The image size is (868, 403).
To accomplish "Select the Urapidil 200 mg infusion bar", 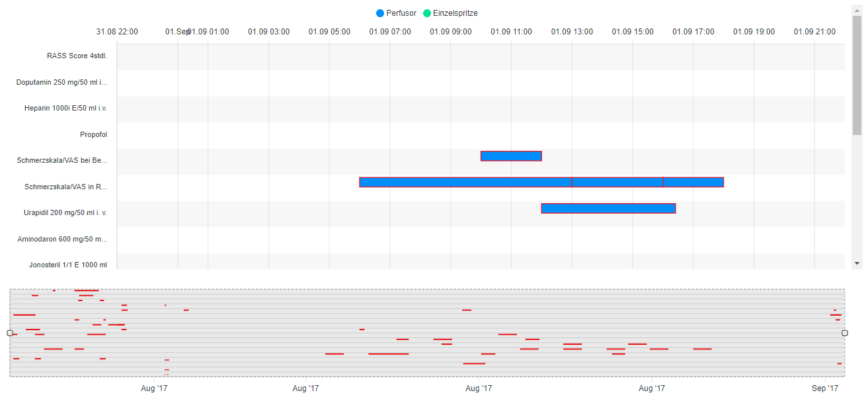I will [608, 208].
